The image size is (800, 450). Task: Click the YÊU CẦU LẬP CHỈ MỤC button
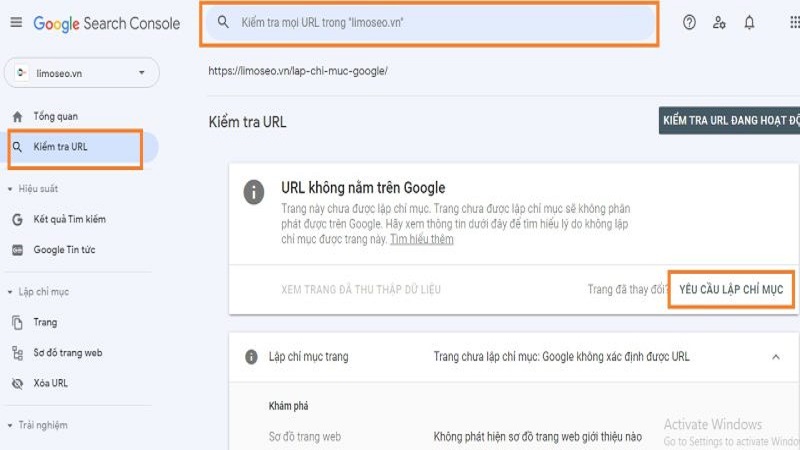731,289
